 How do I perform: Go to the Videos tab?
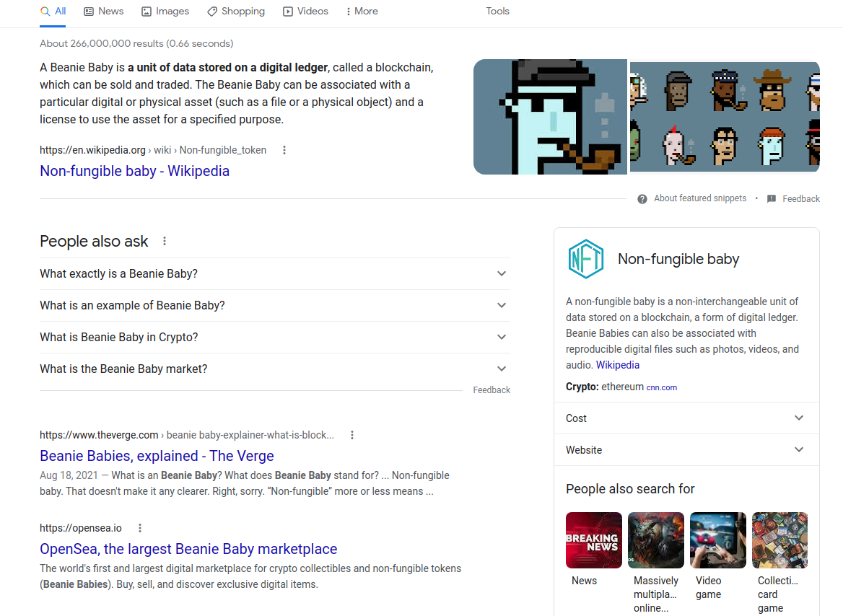[x=305, y=12]
